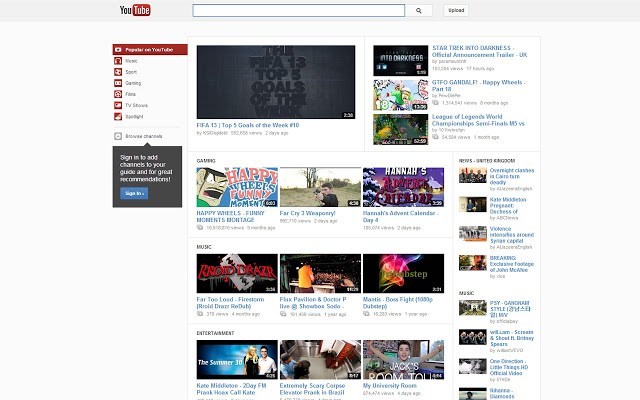Play the FIFA 13 Top 5 Goals thumbnail

pos(276,82)
